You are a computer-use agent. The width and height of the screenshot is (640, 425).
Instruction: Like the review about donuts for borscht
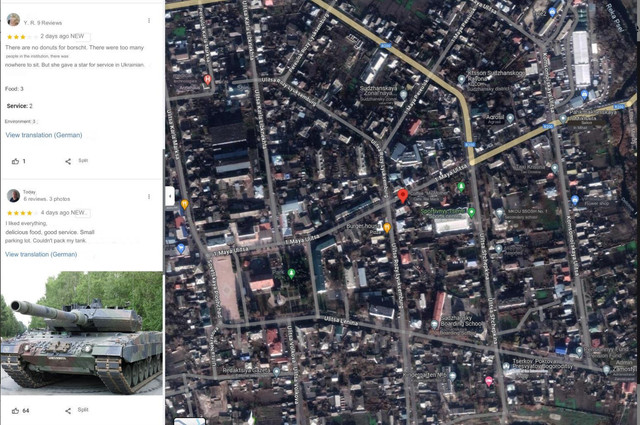click(x=16, y=161)
